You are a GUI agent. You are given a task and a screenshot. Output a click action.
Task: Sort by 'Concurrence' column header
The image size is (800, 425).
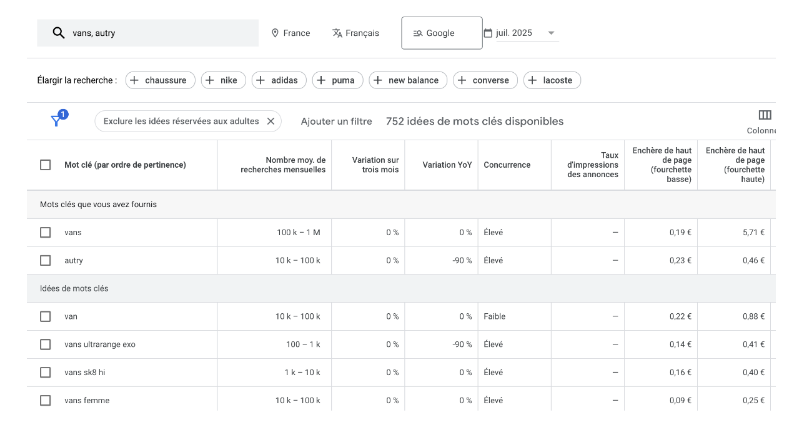tap(507, 165)
